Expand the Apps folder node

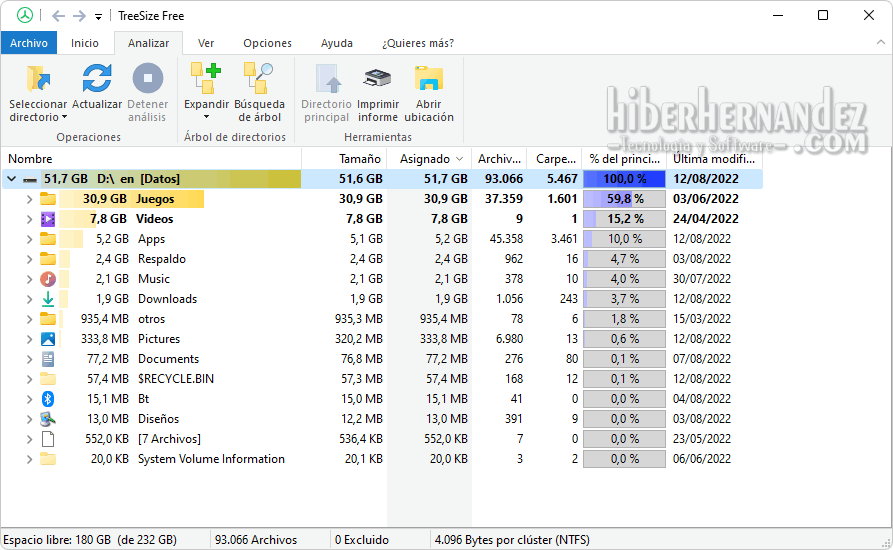tap(30, 239)
